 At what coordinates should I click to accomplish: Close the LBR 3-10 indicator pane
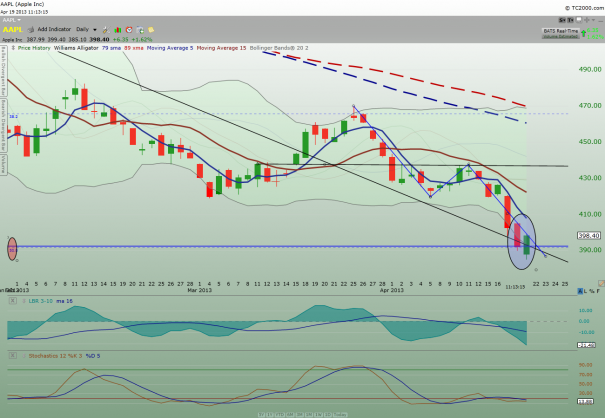(13, 301)
